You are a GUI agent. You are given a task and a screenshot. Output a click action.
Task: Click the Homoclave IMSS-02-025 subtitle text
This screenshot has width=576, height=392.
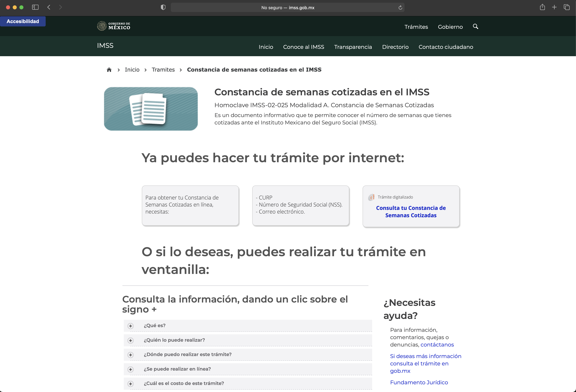[x=324, y=105]
